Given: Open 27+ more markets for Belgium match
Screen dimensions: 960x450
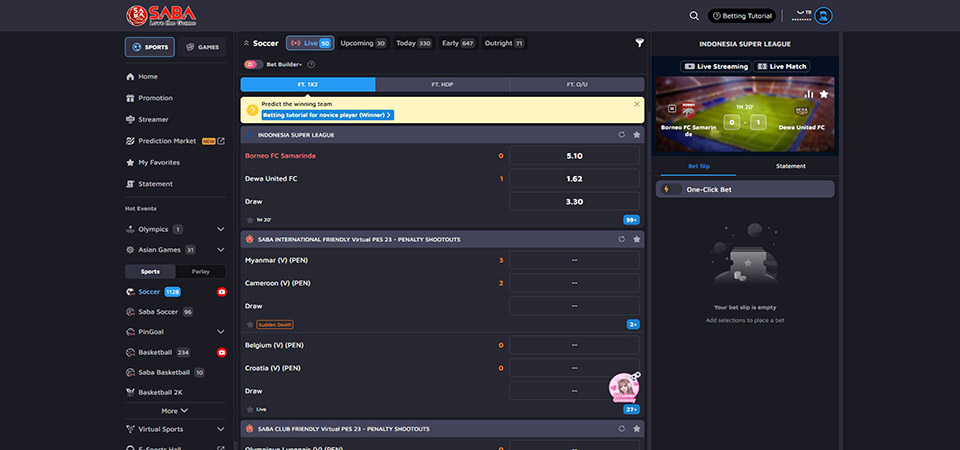Looking at the screenshot, I should tap(631, 409).
